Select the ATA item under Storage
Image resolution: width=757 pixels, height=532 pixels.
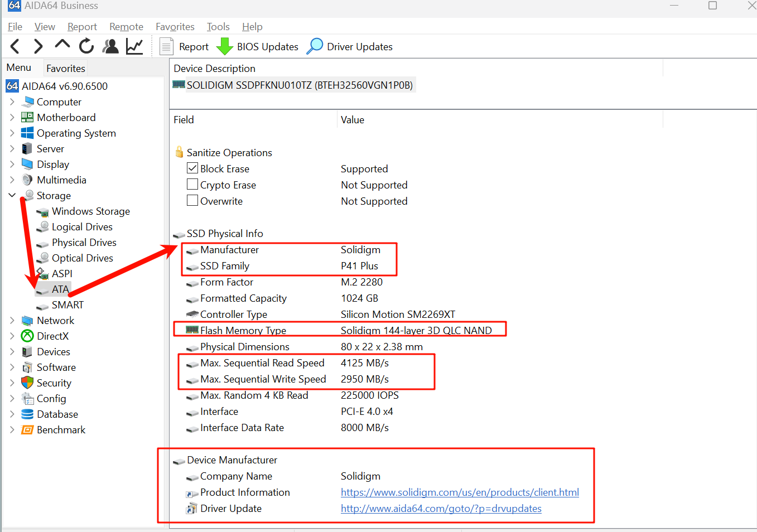(x=60, y=289)
